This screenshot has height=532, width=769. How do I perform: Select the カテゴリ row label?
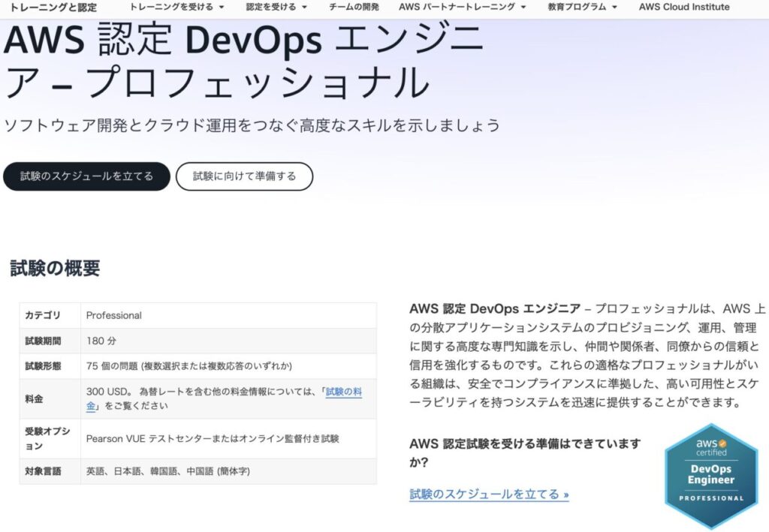pyautogui.click(x=43, y=315)
